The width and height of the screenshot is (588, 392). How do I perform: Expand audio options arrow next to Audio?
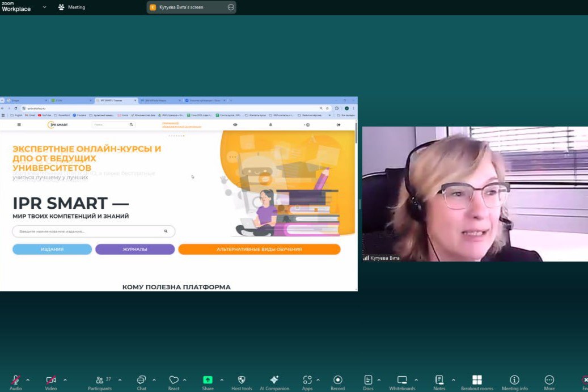point(28,380)
